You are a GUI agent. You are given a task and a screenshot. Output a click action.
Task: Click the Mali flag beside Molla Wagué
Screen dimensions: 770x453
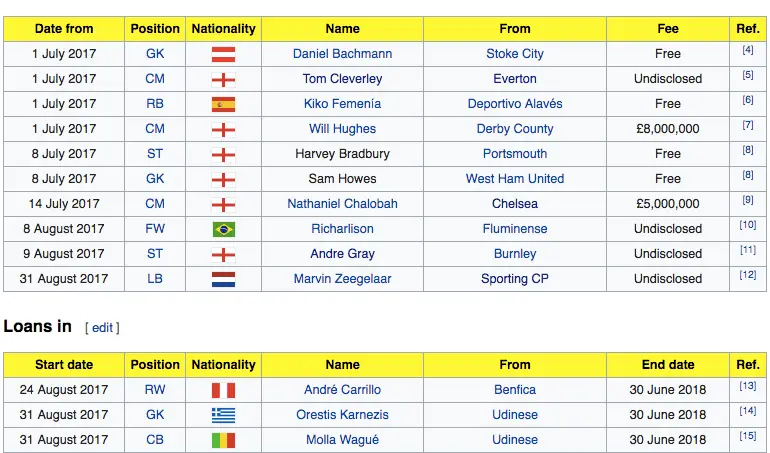223,440
